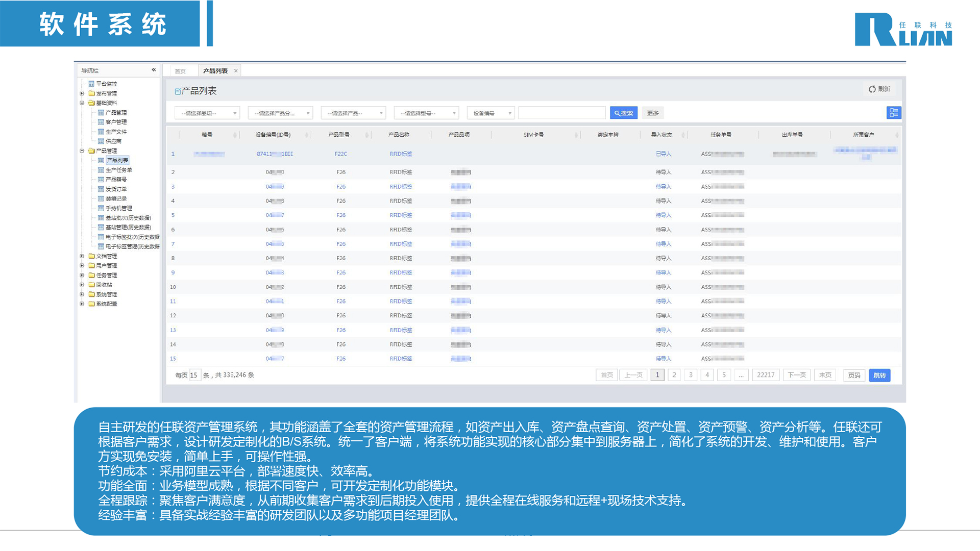Switch to the 首页 tab
This screenshot has height=551, width=980.
[180, 71]
